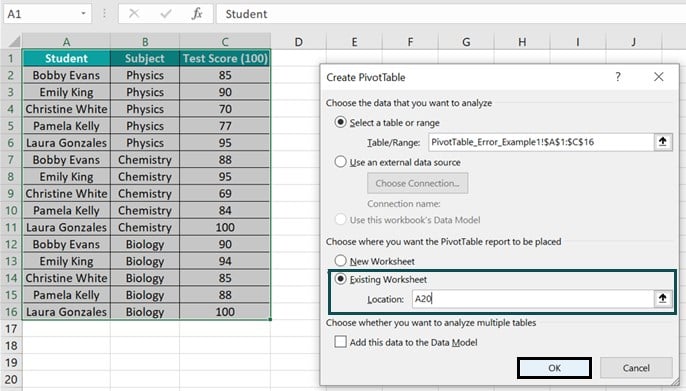This screenshot has height=391, width=686.
Task: Click score 84 in row 10
Action: (x=225, y=210)
